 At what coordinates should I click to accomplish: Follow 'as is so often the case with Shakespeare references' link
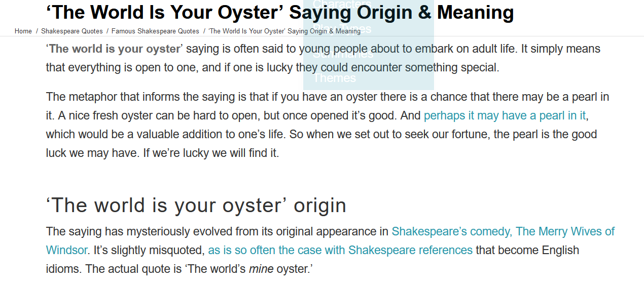tap(340, 250)
